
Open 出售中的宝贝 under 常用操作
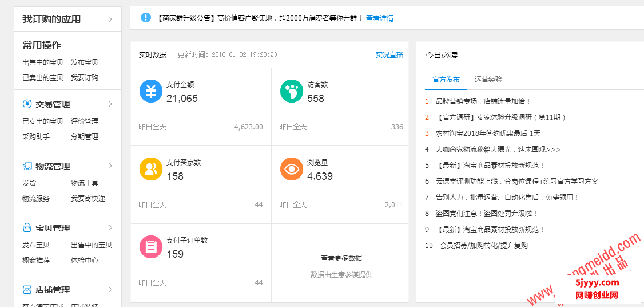[43, 62]
